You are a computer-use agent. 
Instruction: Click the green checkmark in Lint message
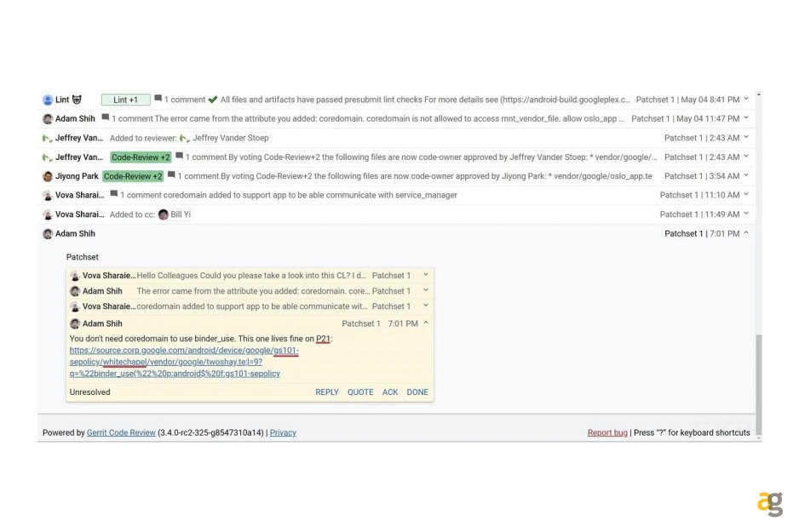click(213, 100)
